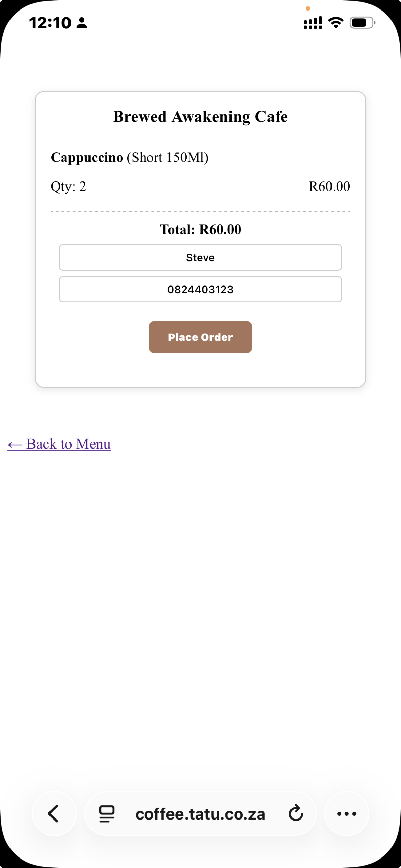Open the page reader menu icon
Image resolution: width=401 pixels, height=868 pixels.
click(x=106, y=814)
